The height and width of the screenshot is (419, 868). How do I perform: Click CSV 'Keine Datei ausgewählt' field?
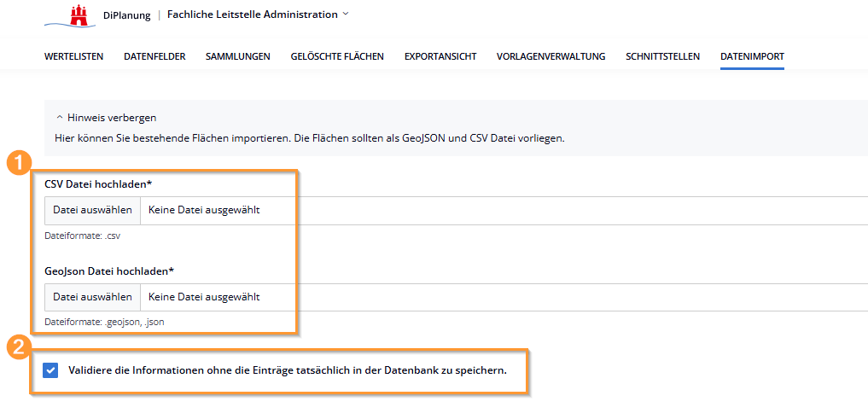click(204, 210)
